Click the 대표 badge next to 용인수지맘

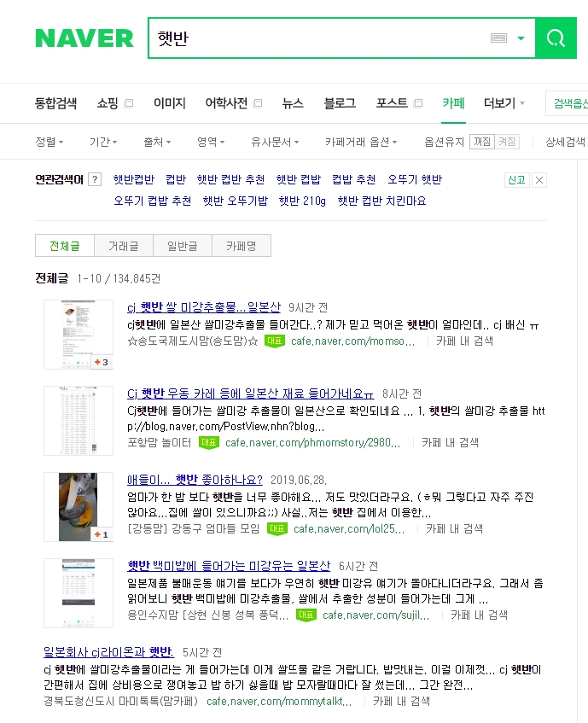306,615
